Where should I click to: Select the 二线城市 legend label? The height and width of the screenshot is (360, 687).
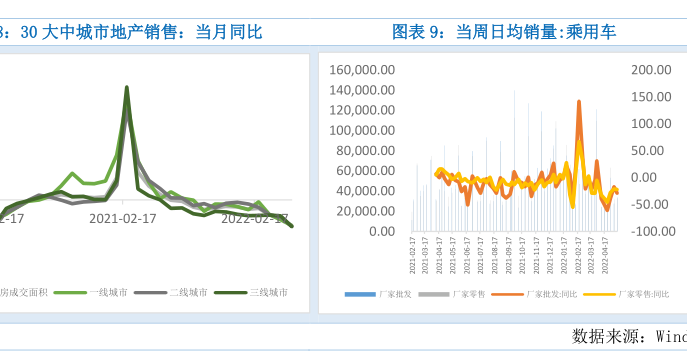[188, 293]
